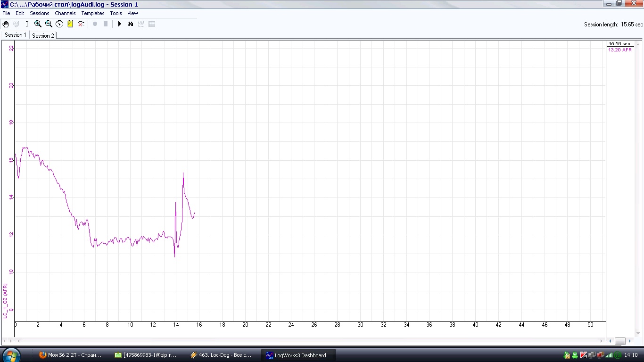Select the I-beam text cursor tool
The height and width of the screenshot is (362, 644).
(27, 24)
